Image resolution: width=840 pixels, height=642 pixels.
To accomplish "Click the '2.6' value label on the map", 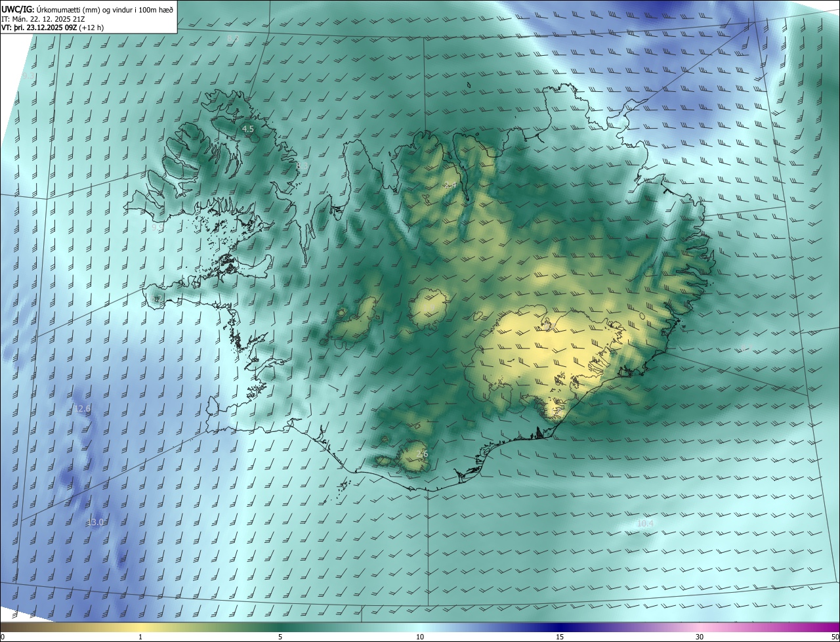I will (x=422, y=454).
